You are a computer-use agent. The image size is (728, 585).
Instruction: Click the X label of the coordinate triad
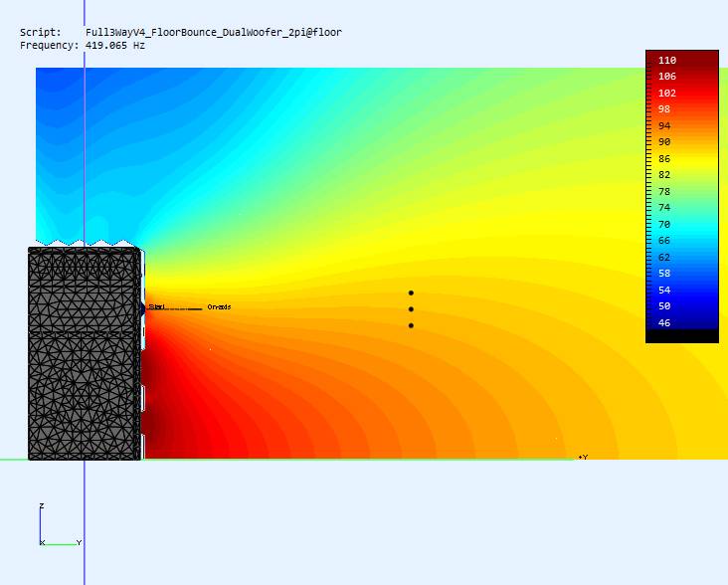[42, 543]
